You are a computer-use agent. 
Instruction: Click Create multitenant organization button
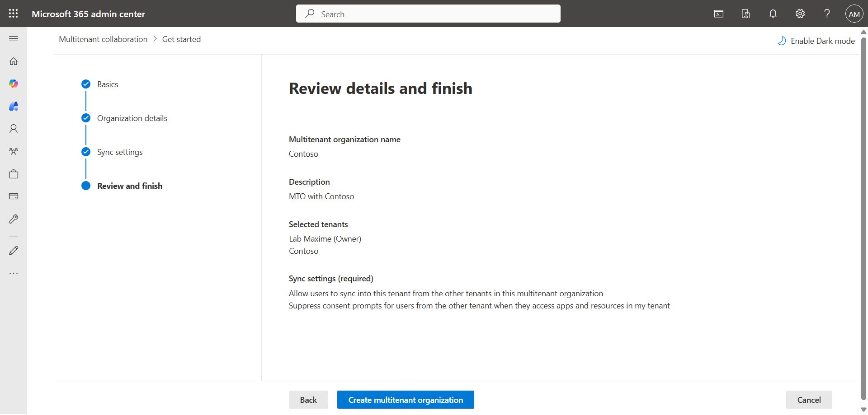click(x=406, y=400)
